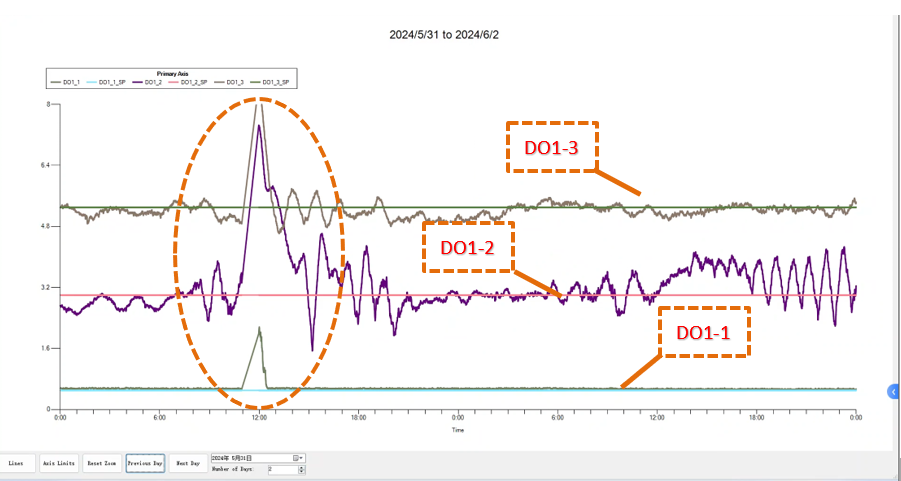The image size is (901, 481).
Task: Decrease Number of Days with down arrow
Action: (302, 472)
